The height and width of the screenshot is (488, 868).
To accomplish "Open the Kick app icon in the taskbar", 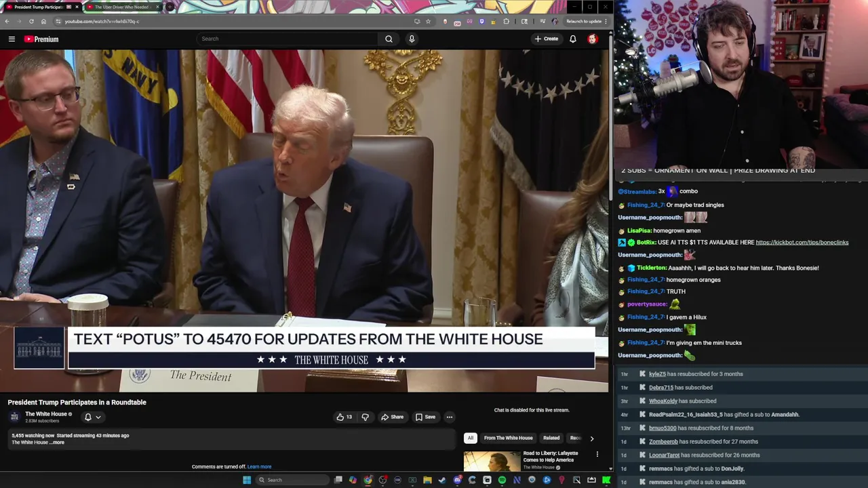I will [606, 480].
